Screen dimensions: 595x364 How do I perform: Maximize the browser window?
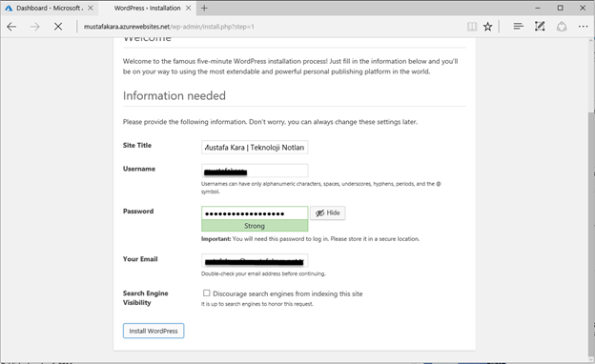pyautogui.click(x=561, y=8)
